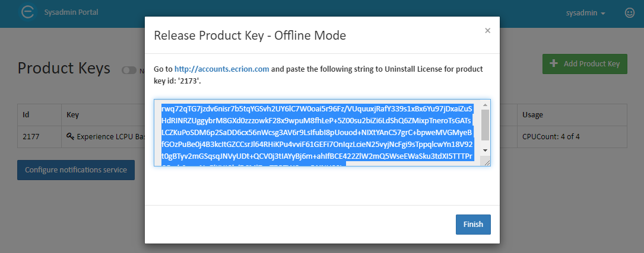Open the Sysadmin Portal home link
The image size is (644, 253).
click(x=71, y=12)
